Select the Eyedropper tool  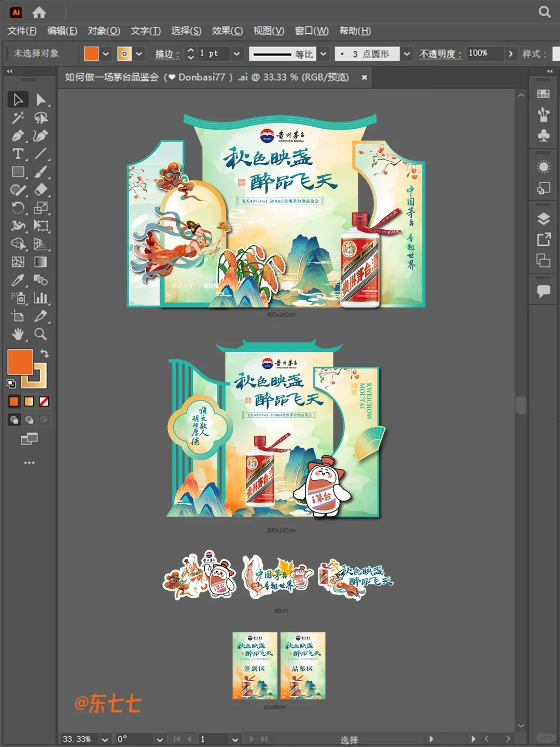pos(18,280)
